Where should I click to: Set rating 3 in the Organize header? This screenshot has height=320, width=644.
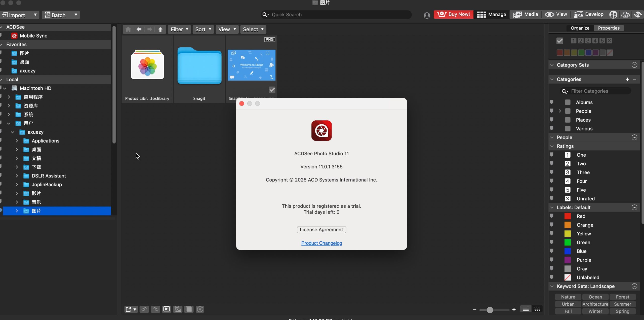[588, 41]
